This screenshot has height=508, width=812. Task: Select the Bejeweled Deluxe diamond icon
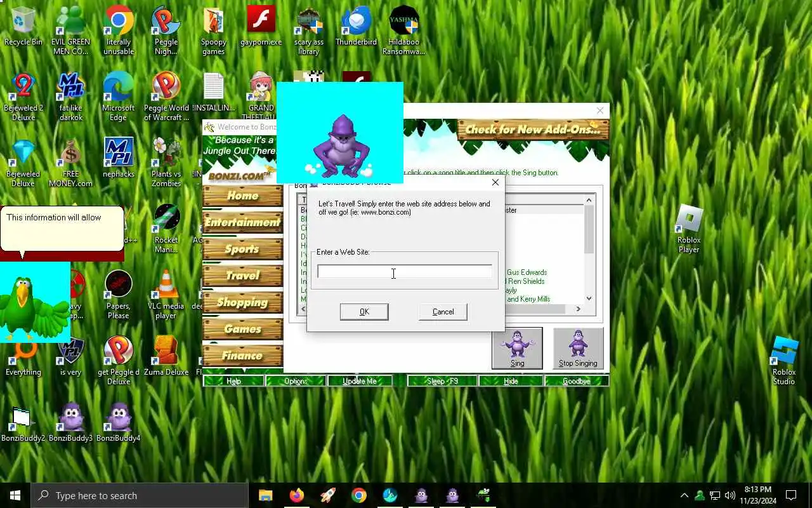coord(23,163)
